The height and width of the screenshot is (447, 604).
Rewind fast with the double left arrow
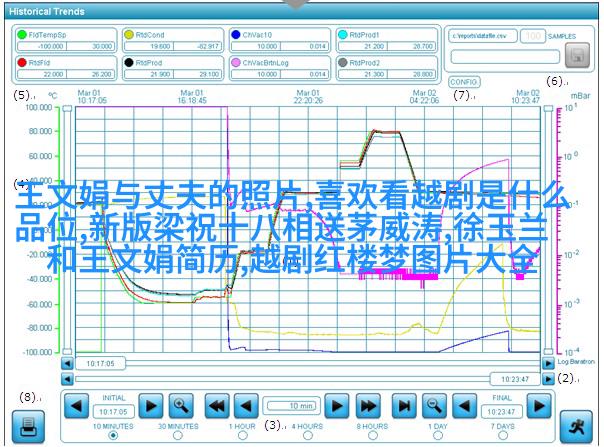click(216, 406)
